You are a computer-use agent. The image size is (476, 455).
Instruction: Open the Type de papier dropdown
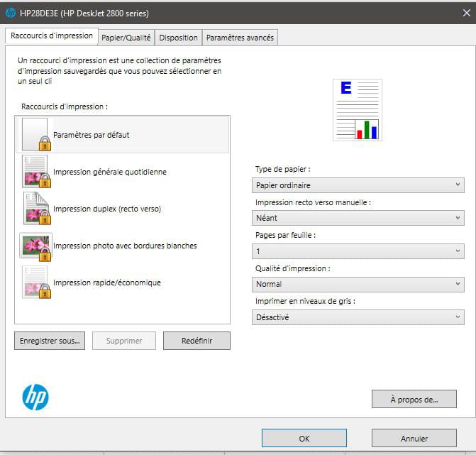358,185
